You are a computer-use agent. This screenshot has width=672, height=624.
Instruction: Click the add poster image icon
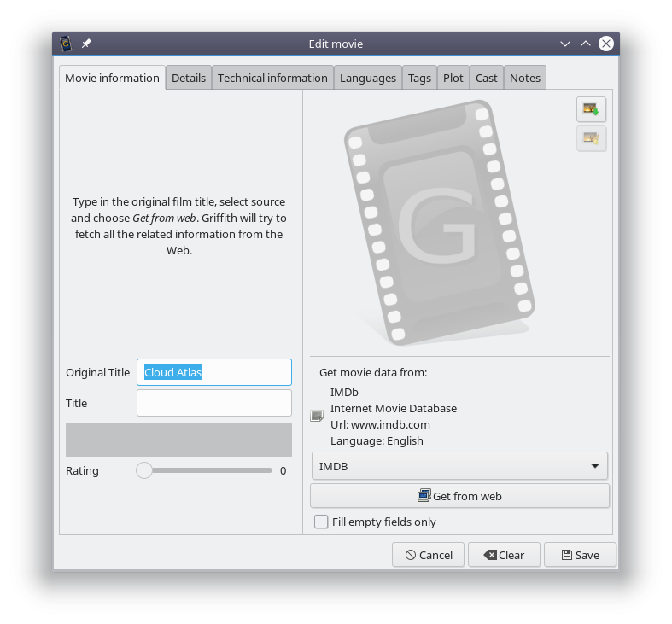point(591,109)
